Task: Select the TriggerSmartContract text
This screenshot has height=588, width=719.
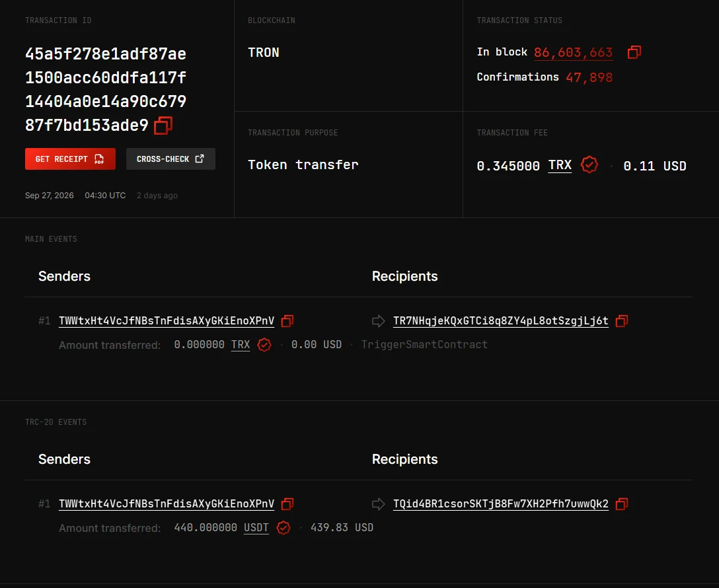Action: click(424, 345)
